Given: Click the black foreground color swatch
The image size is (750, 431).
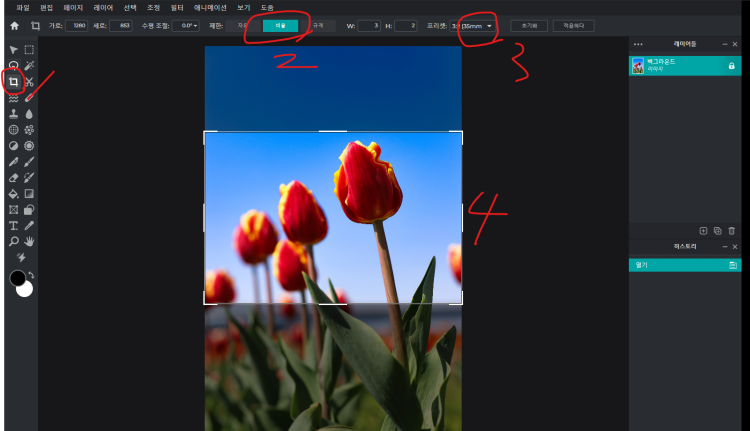Looking at the screenshot, I should (17, 278).
